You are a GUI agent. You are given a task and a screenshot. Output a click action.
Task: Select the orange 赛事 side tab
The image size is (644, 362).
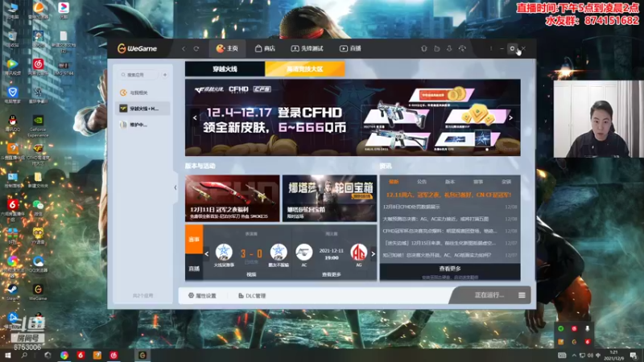pyautogui.click(x=194, y=239)
